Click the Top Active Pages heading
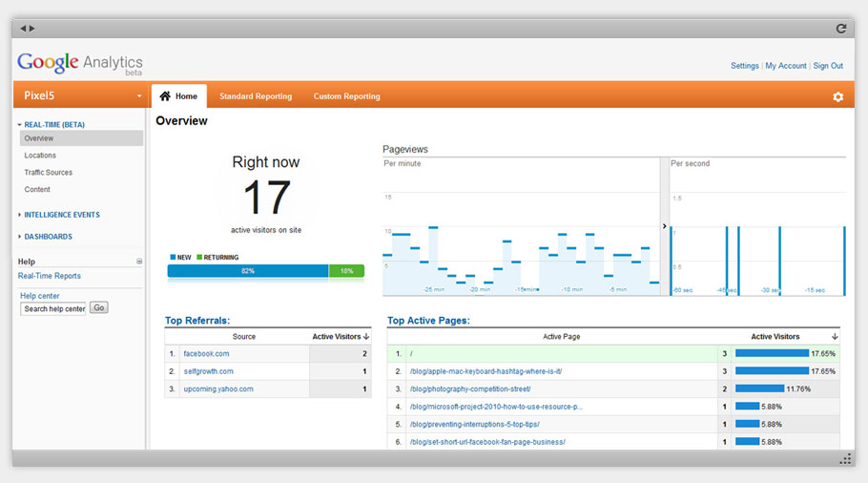 click(428, 320)
